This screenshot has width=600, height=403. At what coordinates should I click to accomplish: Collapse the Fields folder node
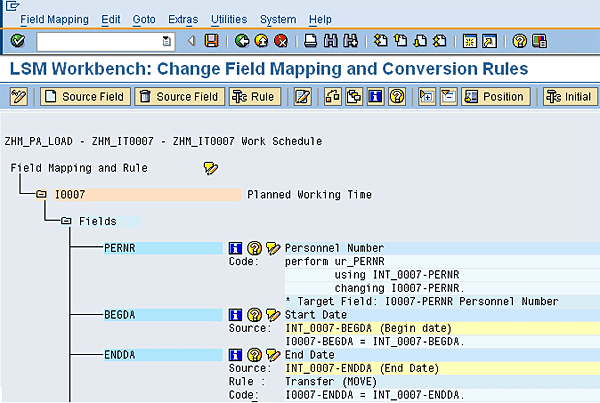(66, 221)
